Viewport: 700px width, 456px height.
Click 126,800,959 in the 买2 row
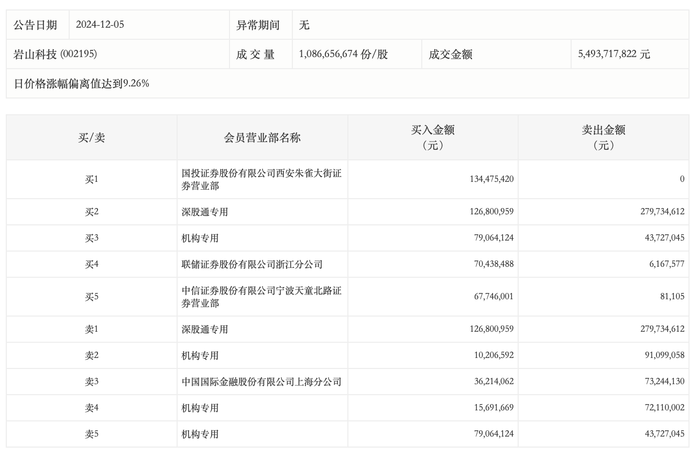tap(492, 211)
